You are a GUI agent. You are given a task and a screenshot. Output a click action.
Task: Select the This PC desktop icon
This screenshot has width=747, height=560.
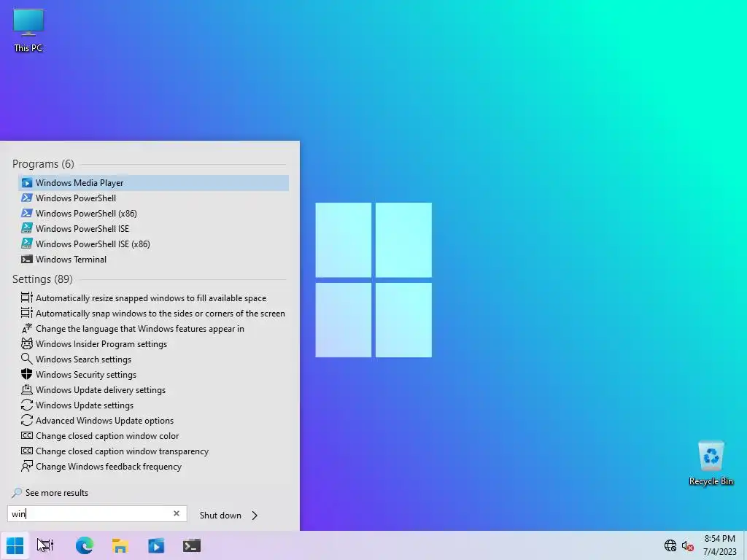[x=28, y=31]
